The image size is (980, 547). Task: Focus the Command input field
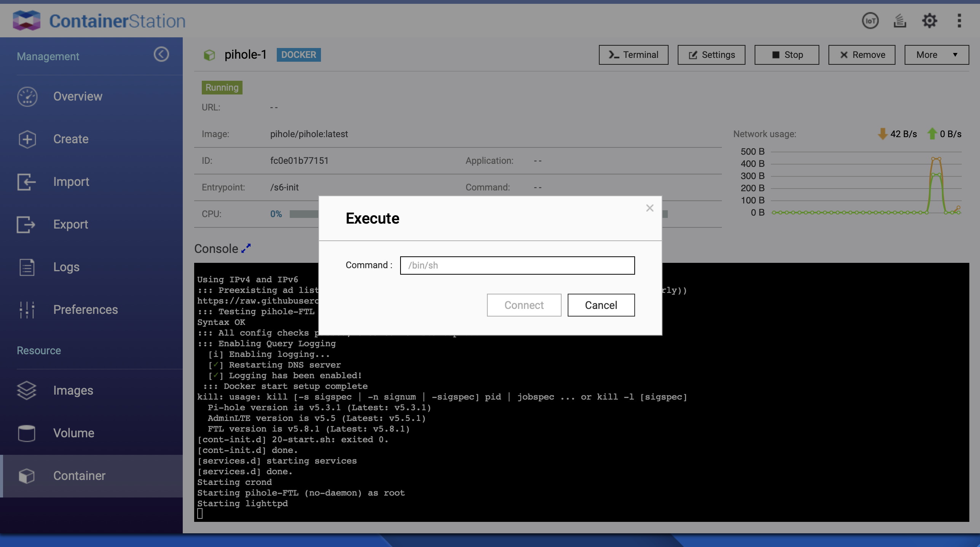point(517,265)
